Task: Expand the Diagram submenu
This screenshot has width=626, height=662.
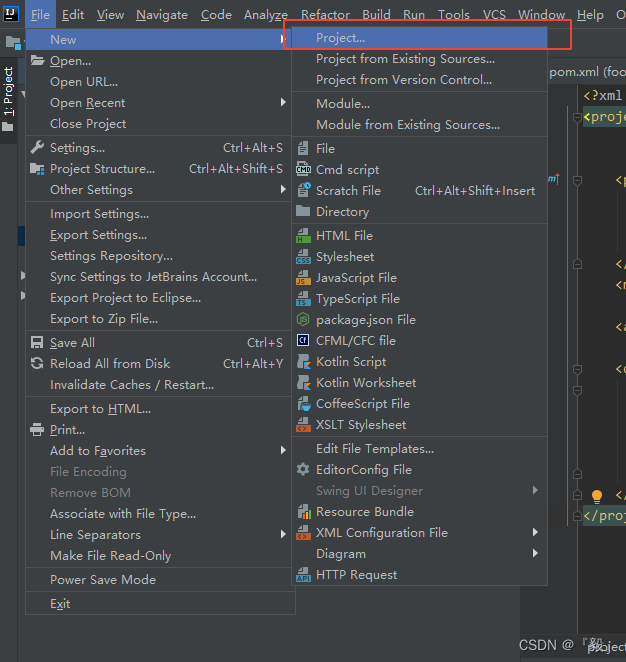Action: point(420,554)
